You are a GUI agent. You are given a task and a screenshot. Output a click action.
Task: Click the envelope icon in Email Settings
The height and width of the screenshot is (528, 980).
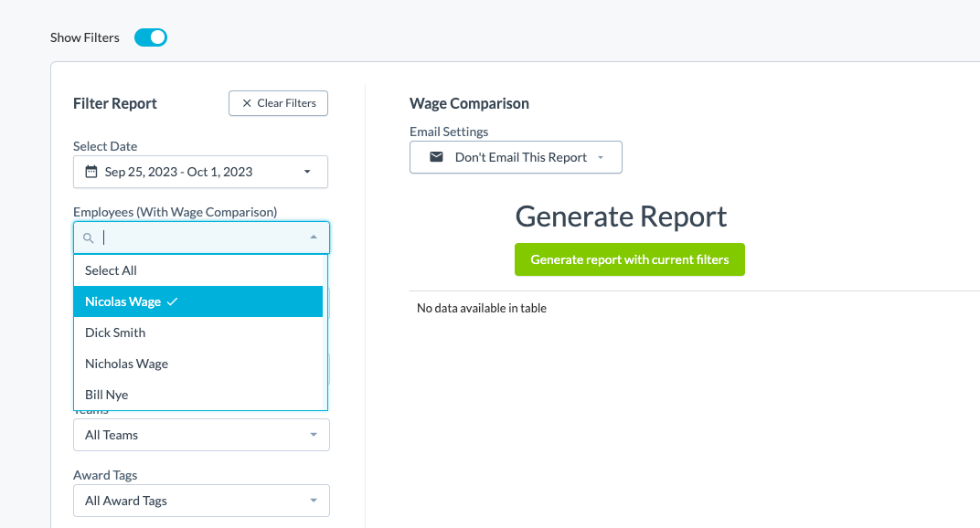coord(436,157)
